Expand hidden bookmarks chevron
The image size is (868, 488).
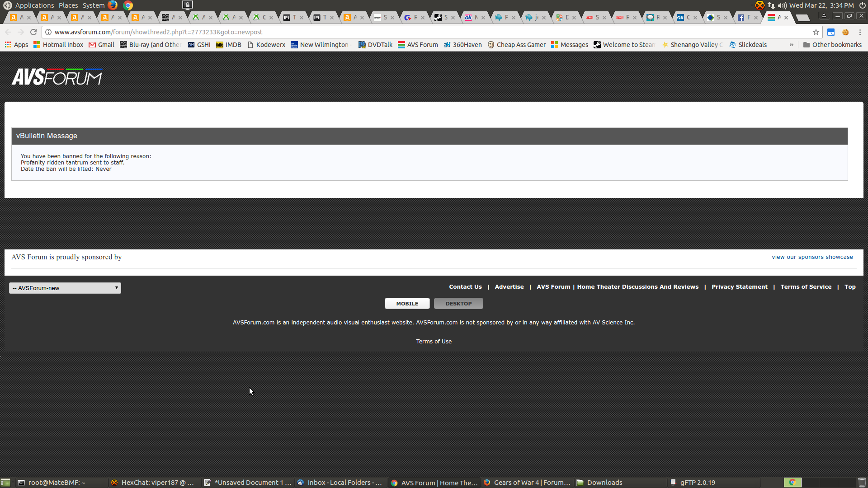click(791, 45)
